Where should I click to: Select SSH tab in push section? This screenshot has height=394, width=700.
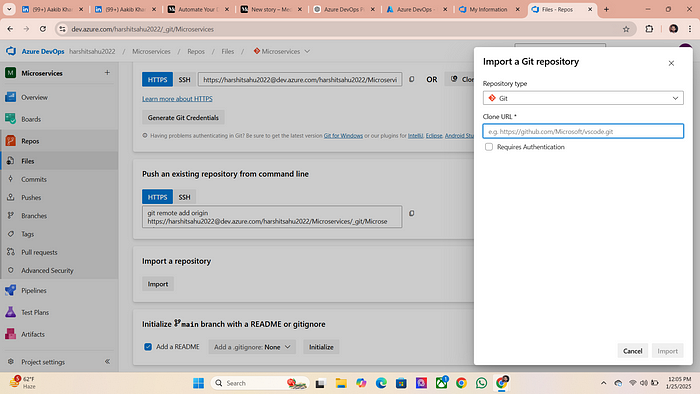[x=184, y=197]
